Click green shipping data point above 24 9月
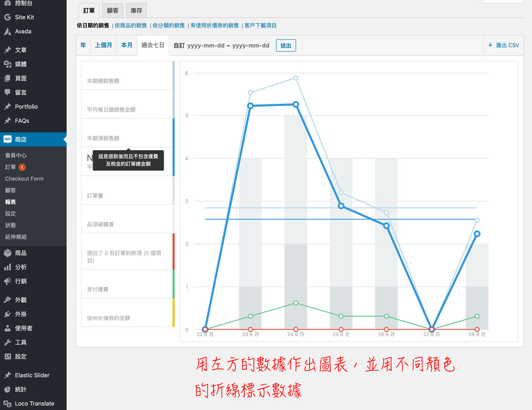The height and width of the screenshot is (410, 532). (296, 303)
